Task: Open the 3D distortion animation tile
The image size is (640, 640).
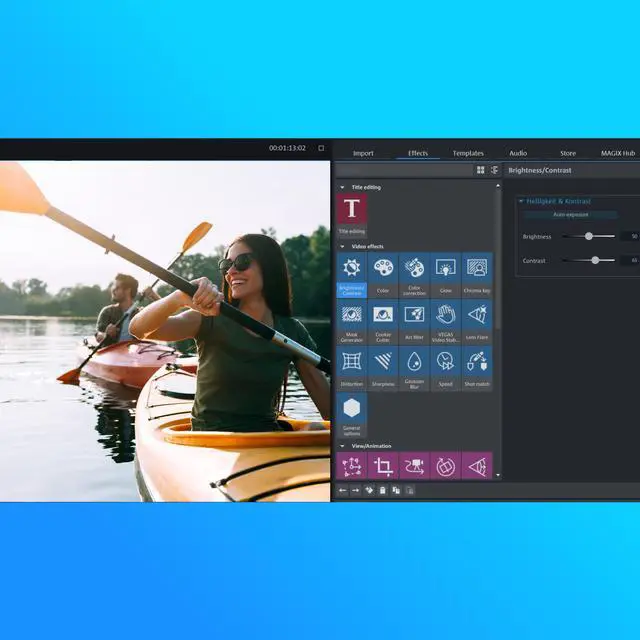Action: (477, 465)
